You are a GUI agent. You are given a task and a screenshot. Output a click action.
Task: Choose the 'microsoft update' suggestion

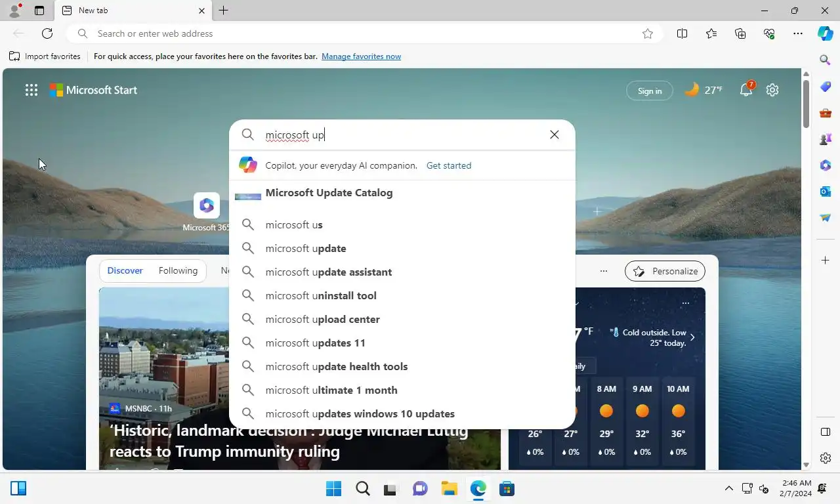(402, 248)
